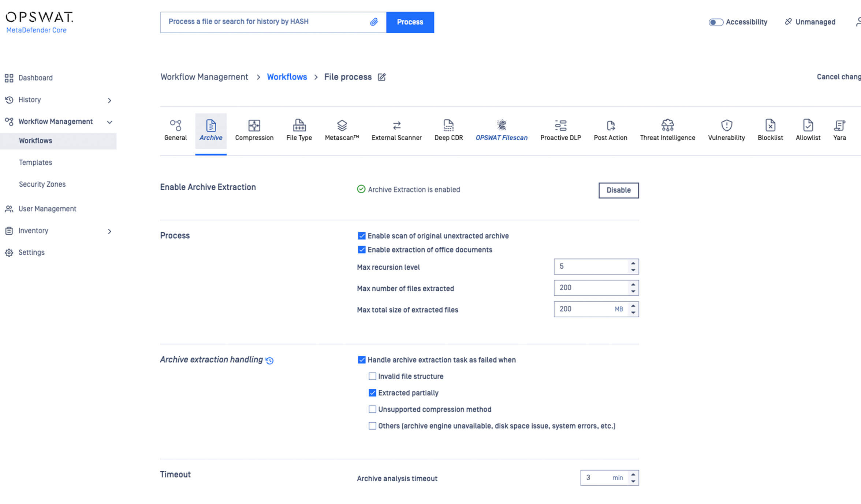Expand the History sidebar section

click(x=109, y=100)
